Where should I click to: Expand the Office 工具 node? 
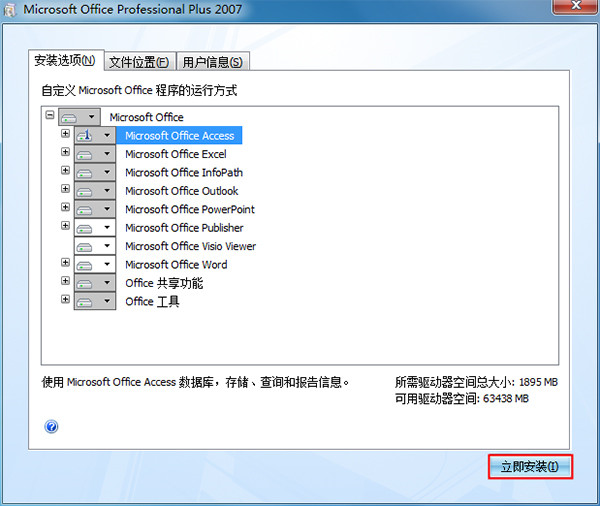point(65,299)
